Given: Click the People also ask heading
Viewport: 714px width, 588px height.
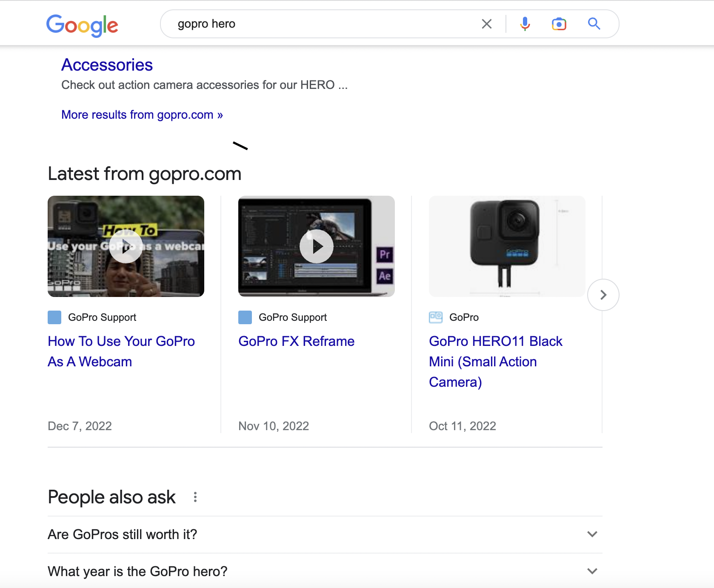Looking at the screenshot, I should (111, 497).
